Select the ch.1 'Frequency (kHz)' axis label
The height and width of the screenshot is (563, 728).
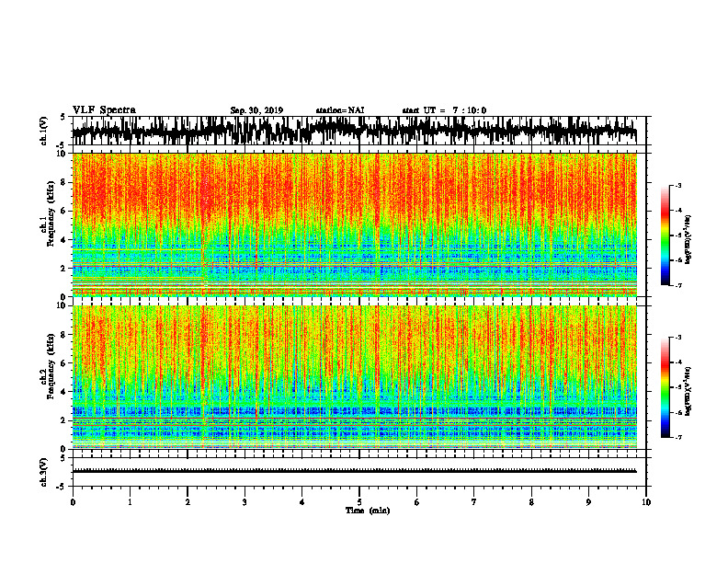pyautogui.click(x=51, y=213)
